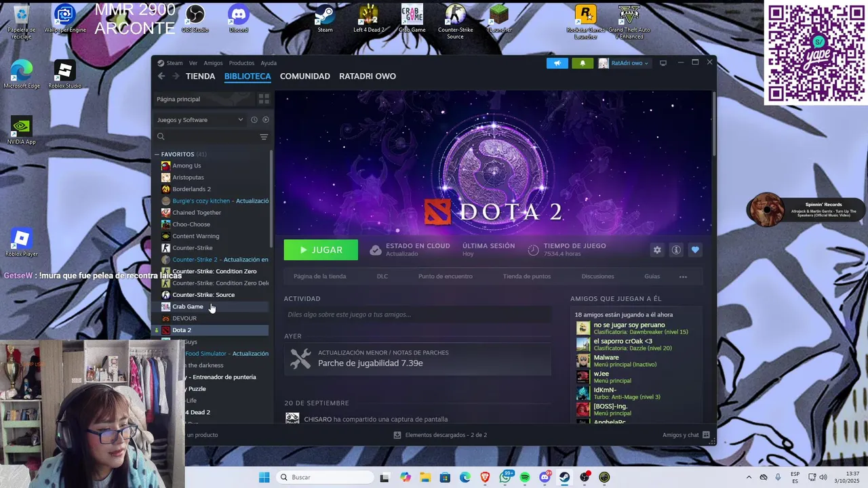
Task: Open Wallpaper Engine desktop shortcut
Action: [x=65, y=18]
